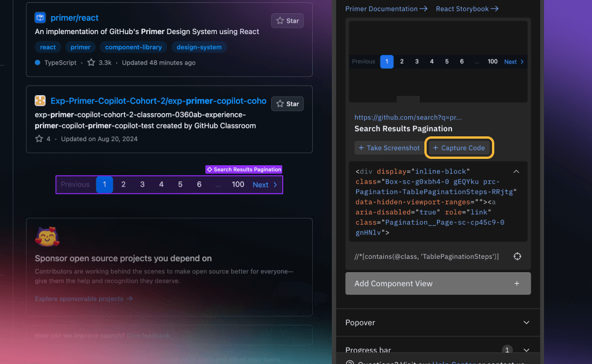Click the plus icon on Add Component View
This screenshot has height=364, width=592.
[x=517, y=284]
